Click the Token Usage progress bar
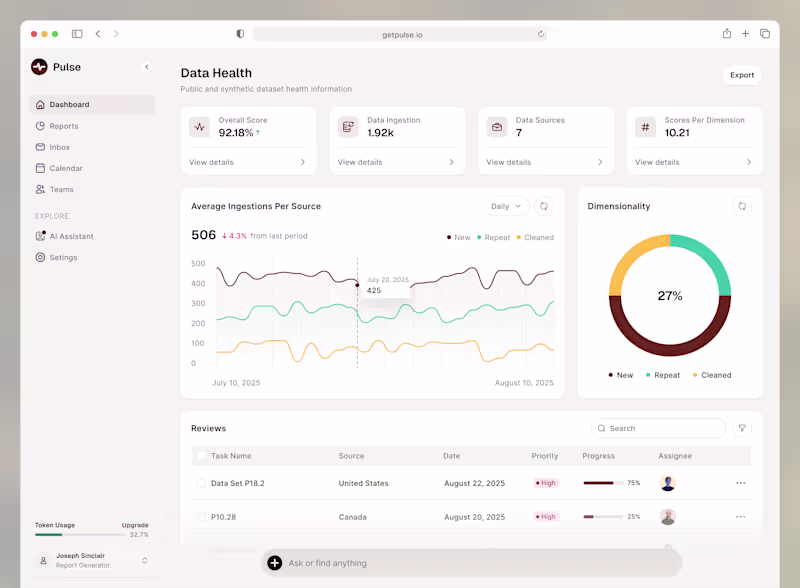The width and height of the screenshot is (800, 588). coord(80,534)
